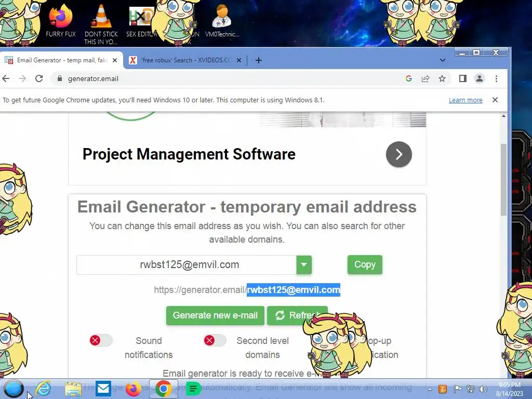The width and height of the screenshot is (532, 399).
Task: Launch Internet Explorer from the taskbar
Action: coord(44,389)
